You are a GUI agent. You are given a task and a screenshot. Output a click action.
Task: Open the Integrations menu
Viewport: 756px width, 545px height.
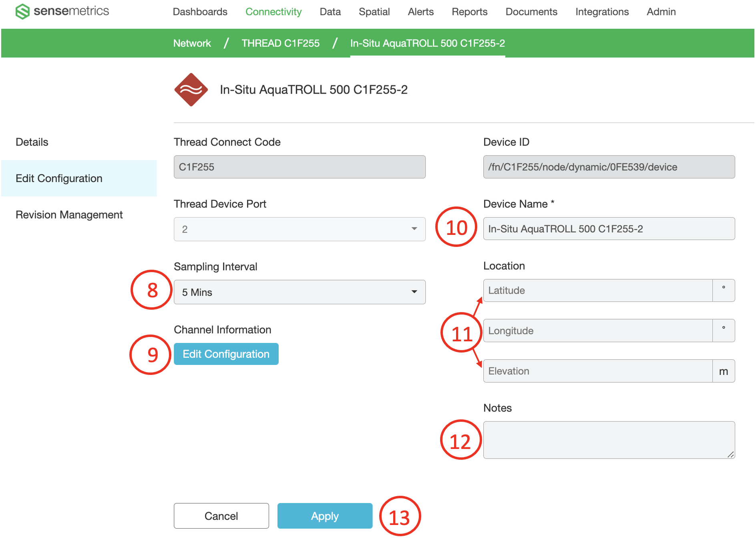[602, 12]
